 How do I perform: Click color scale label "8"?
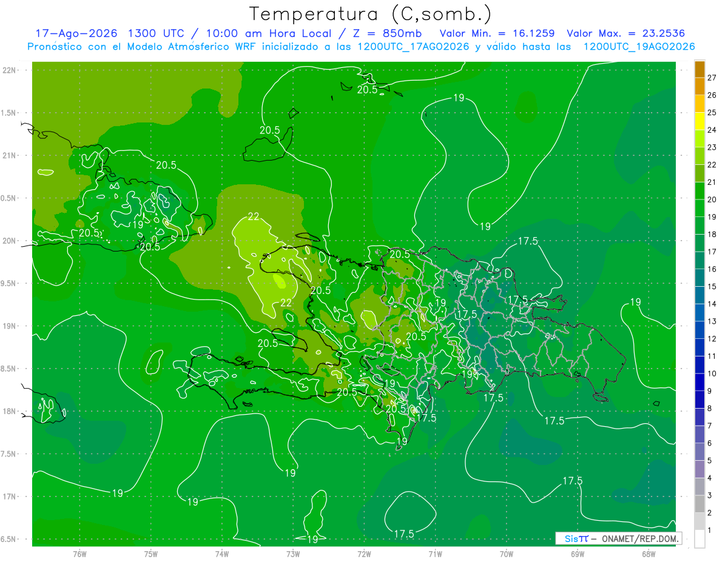[710, 408]
